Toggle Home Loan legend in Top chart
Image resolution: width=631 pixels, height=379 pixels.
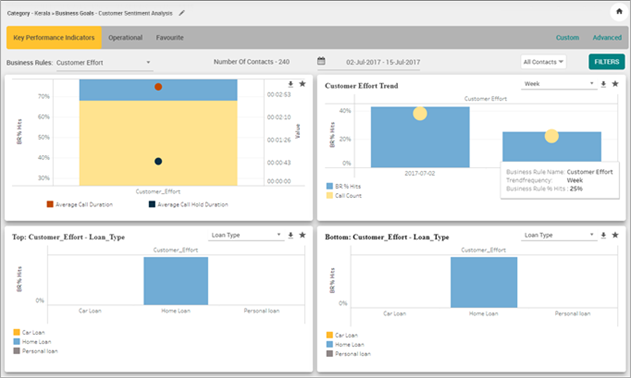[16, 342]
